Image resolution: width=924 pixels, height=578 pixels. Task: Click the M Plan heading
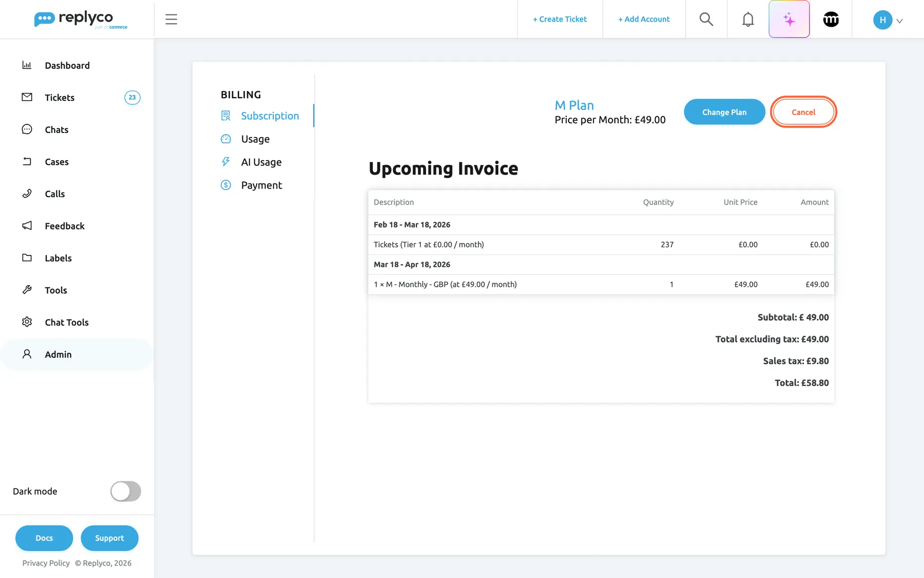pos(574,105)
